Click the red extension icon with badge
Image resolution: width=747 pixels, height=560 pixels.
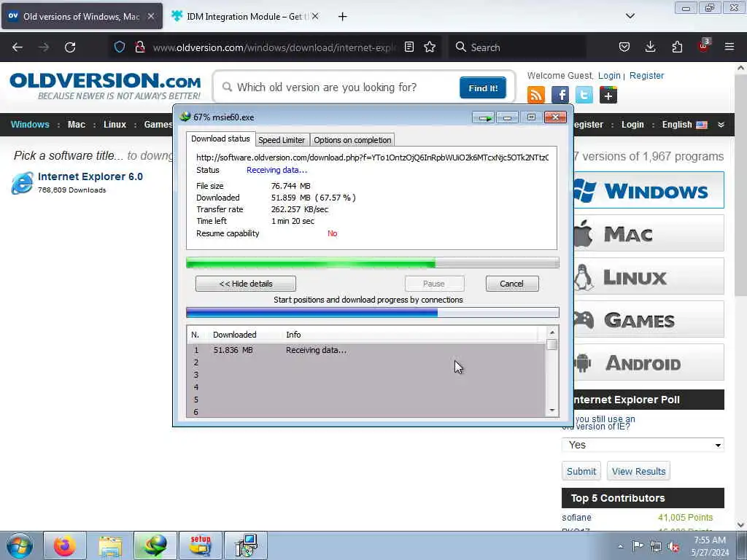703,46
